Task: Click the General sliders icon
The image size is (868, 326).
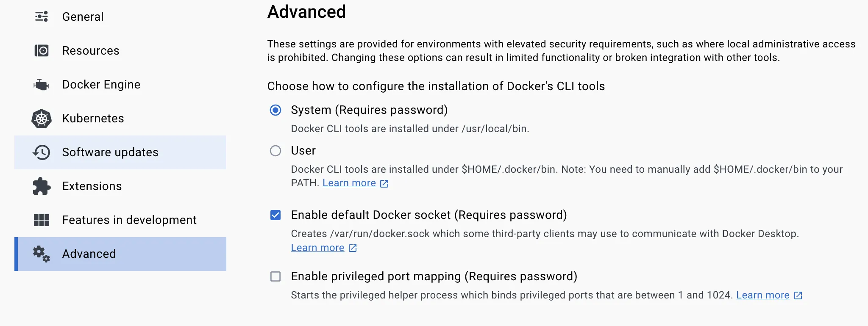Action: tap(42, 17)
